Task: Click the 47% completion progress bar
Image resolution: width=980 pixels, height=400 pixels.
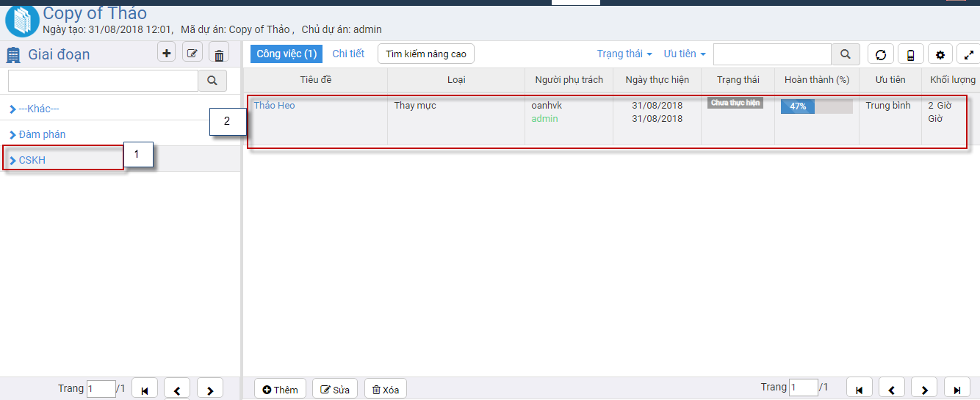Action: point(816,106)
